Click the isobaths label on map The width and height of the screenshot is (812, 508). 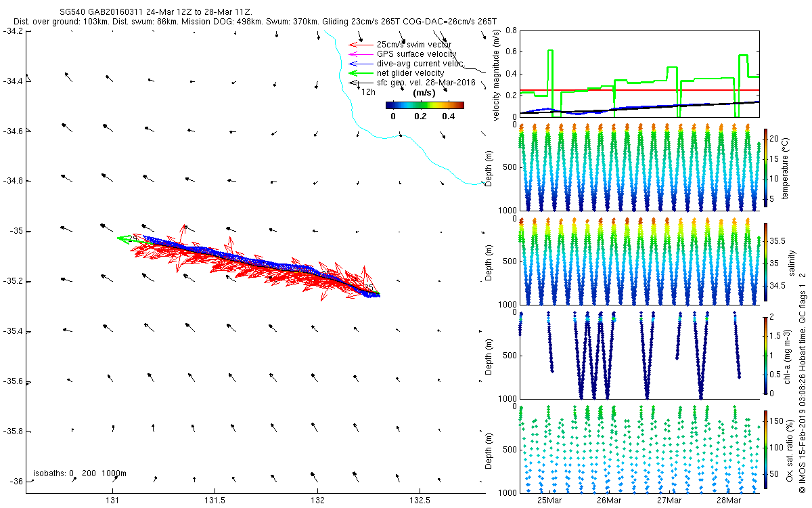pos(79,473)
